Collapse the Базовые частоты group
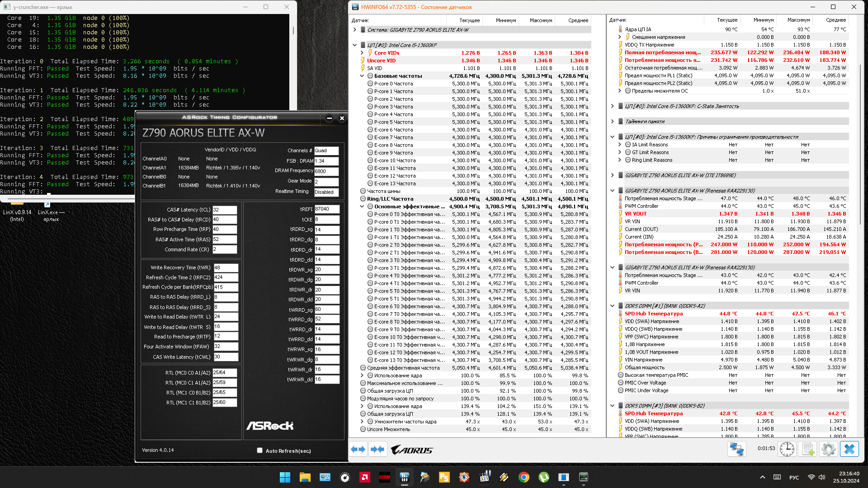The image size is (868, 488). (362, 76)
